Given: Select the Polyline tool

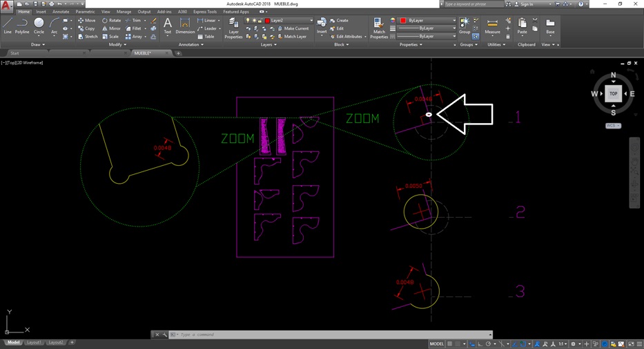Looking at the screenshot, I should [x=22, y=26].
